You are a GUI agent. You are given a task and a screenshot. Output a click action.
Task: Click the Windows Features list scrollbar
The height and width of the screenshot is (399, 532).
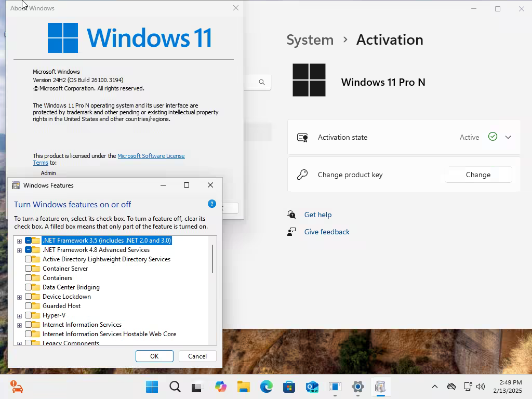[212, 259]
